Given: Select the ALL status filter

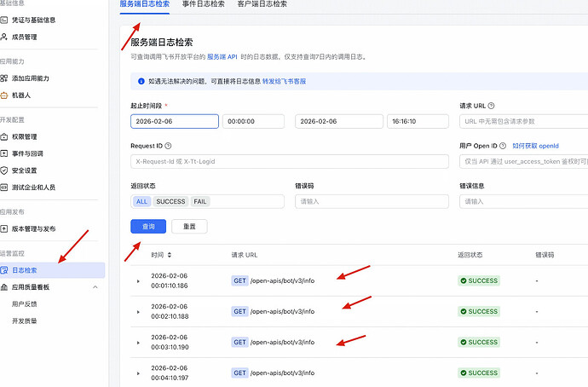Looking at the screenshot, I should click(x=141, y=202).
